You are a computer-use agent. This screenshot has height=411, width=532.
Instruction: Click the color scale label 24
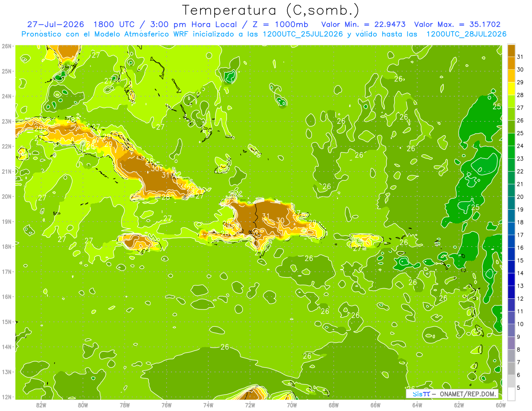click(x=520, y=146)
